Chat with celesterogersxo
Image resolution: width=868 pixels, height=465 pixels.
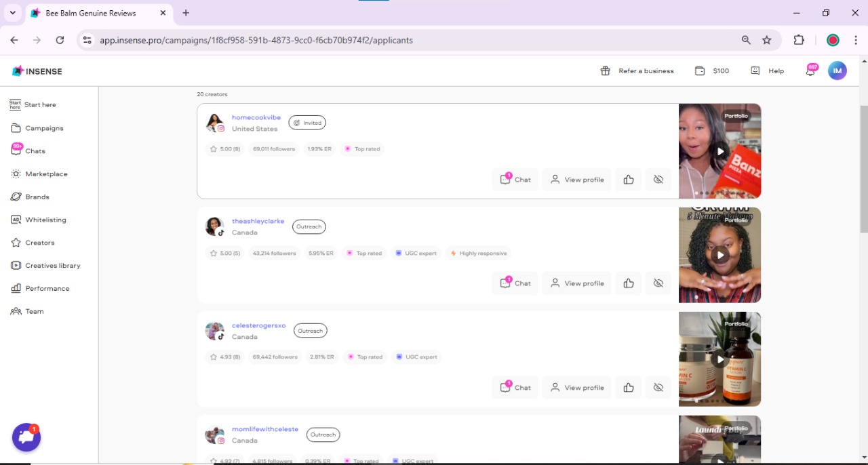coord(515,388)
